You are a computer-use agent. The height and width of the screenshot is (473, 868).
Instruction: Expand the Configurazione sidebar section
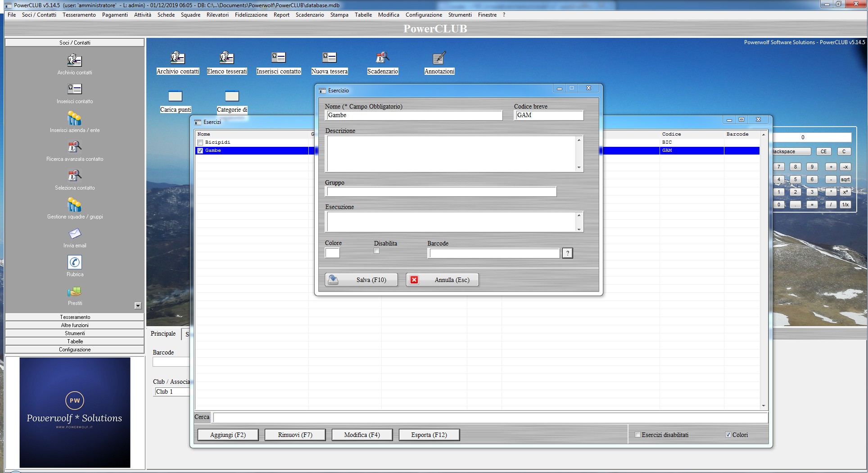coord(75,350)
